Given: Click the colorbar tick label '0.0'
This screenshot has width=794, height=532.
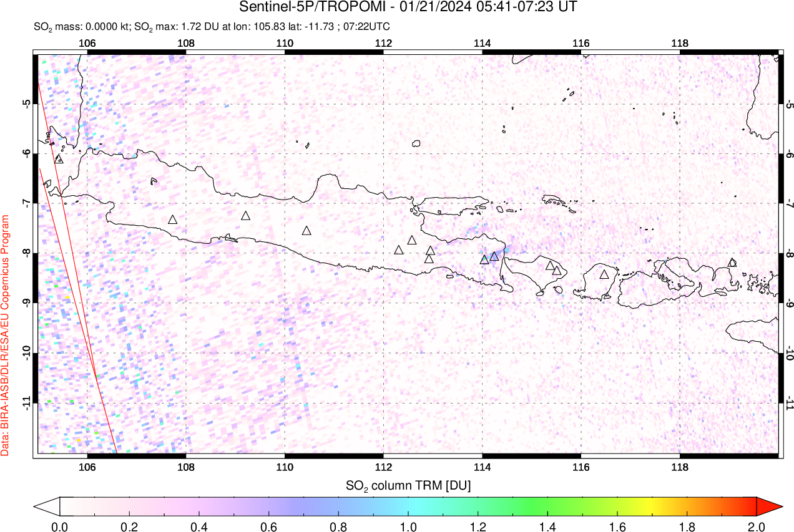Looking at the screenshot, I should tap(60, 526).
